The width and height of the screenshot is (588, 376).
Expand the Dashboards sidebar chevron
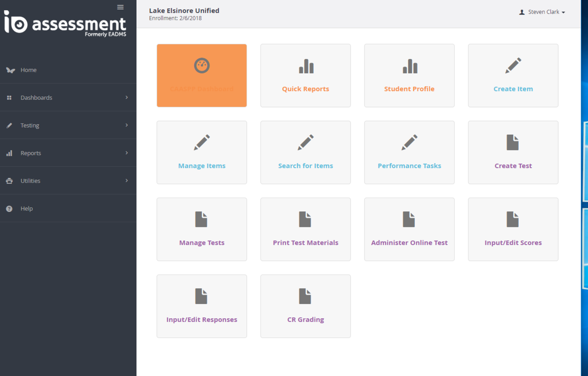click(x=127, y=98)
